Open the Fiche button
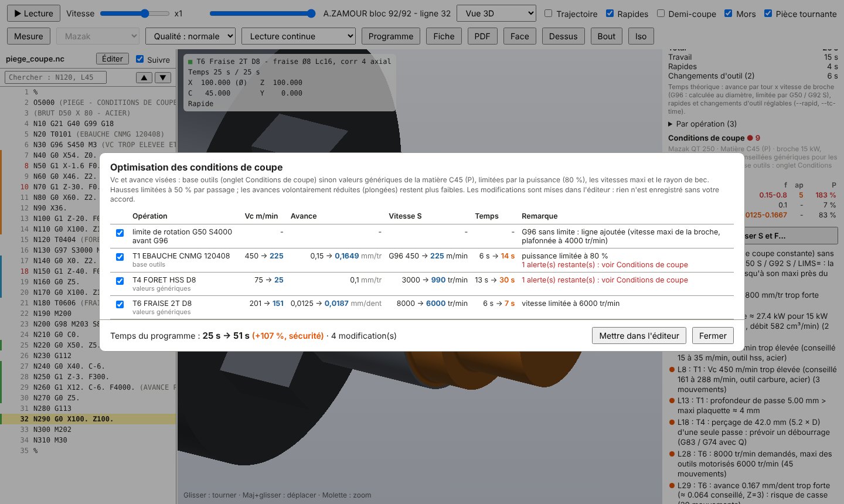This screenshot has width=844, height=504. [444, 36]
